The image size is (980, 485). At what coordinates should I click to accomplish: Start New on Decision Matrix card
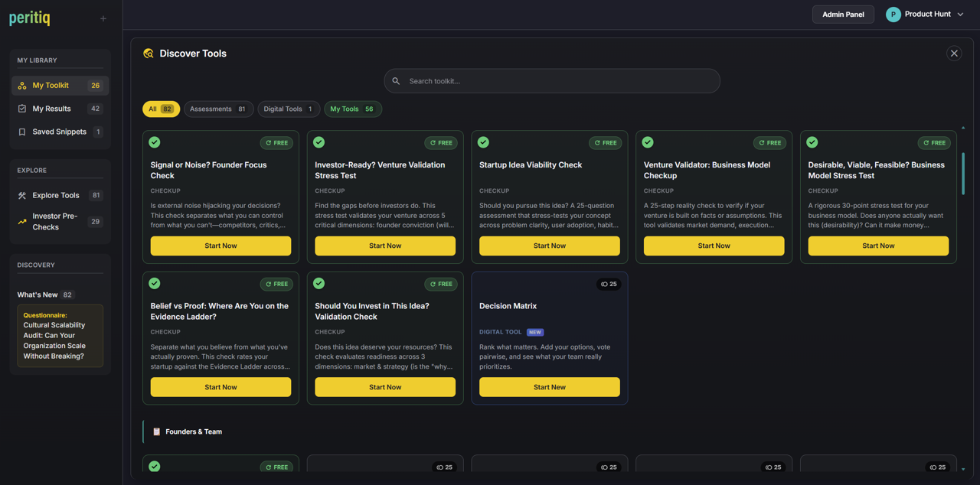coord(550,387)
